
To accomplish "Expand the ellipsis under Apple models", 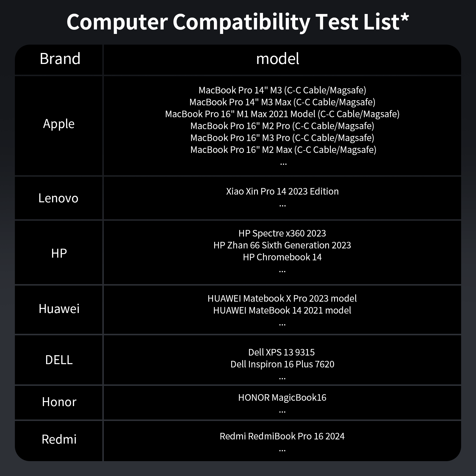I will (283, 163).
